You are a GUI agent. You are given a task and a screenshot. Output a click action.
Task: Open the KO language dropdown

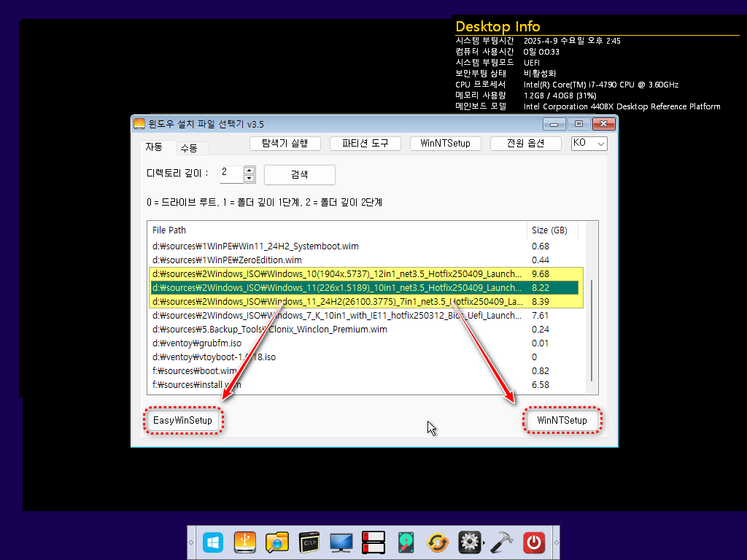click(x=589, y=144)
